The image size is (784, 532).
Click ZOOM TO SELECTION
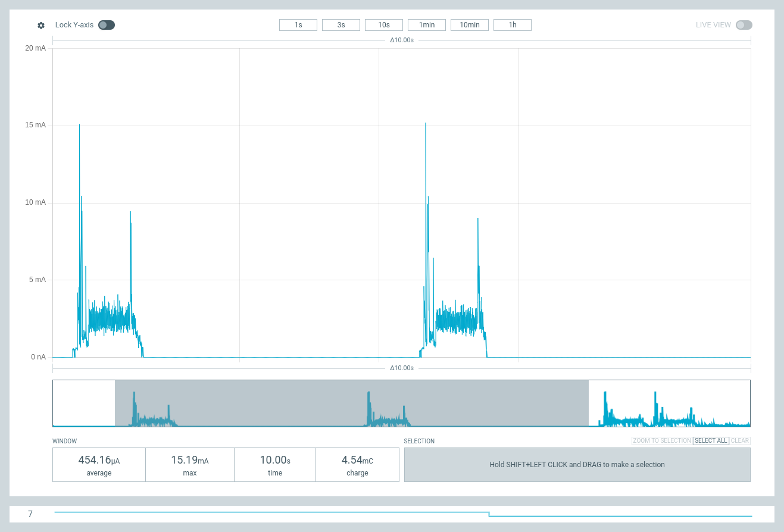point(662,441)
